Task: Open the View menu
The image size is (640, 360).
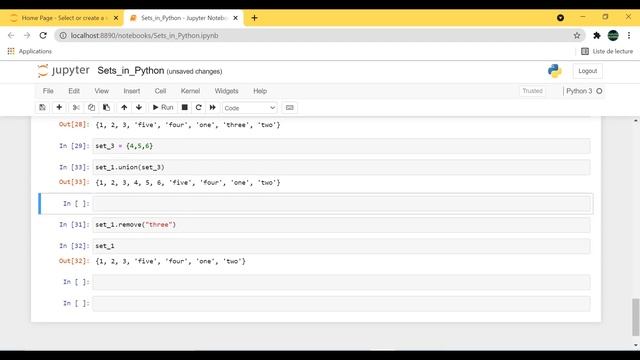Action: 102,91
